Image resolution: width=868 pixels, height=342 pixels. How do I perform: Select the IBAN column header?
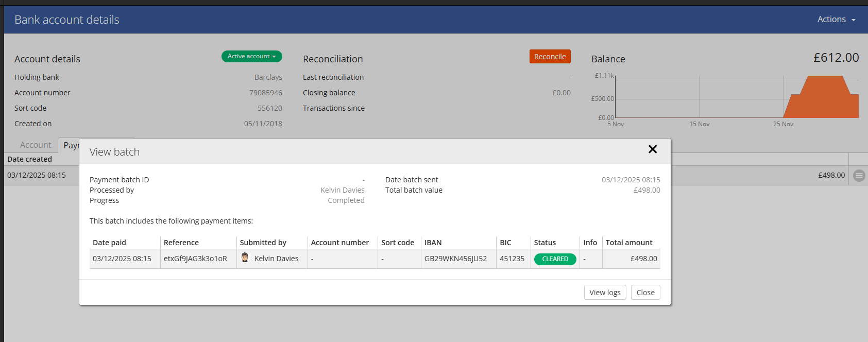point(433,243)
